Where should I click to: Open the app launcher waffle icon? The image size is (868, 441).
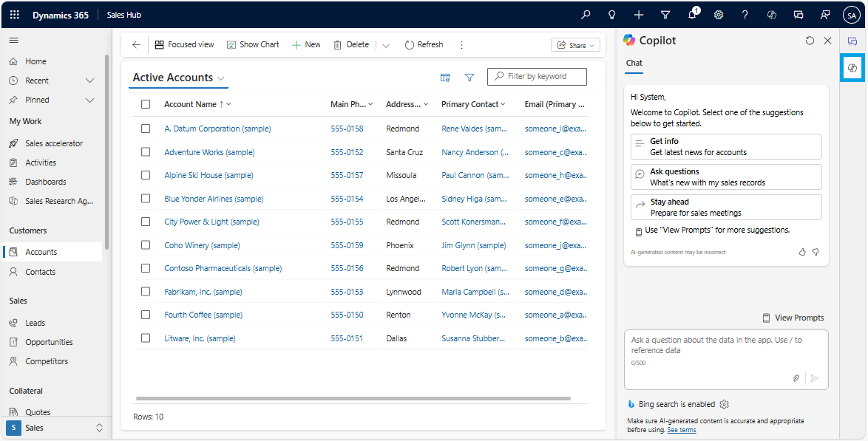(15, 15)
